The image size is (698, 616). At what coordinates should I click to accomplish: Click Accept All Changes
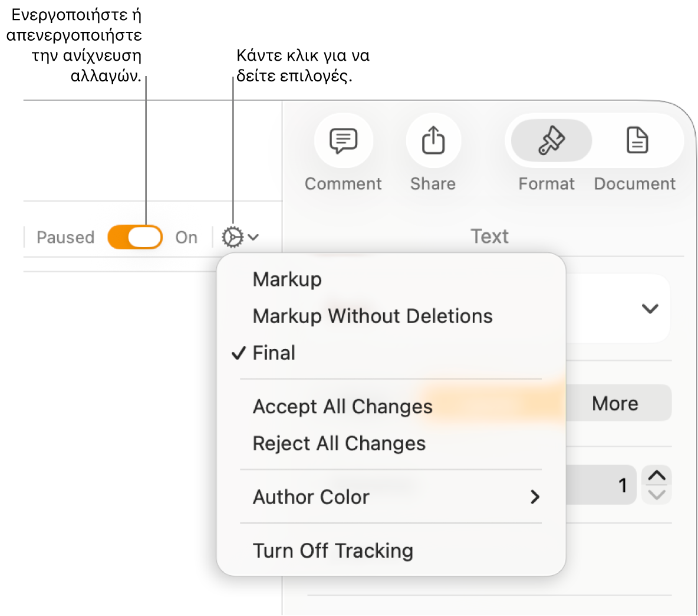click(x=343, y=407)
